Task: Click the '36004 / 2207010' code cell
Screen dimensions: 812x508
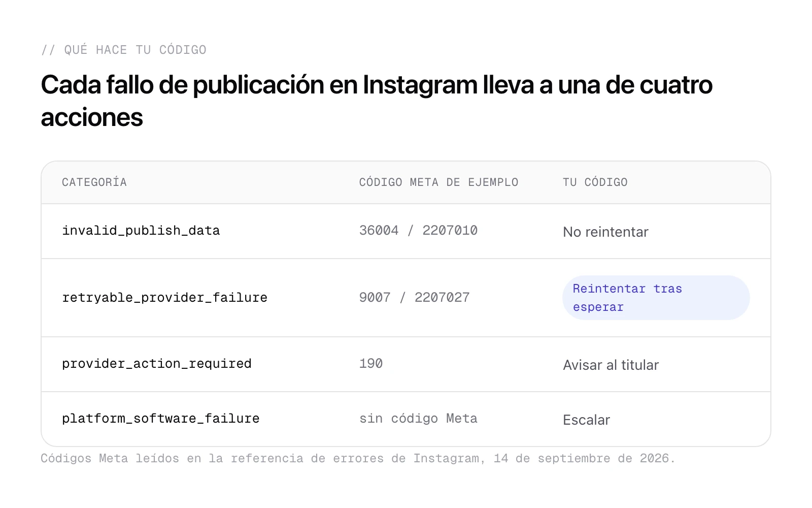Action: pos(418,231)
